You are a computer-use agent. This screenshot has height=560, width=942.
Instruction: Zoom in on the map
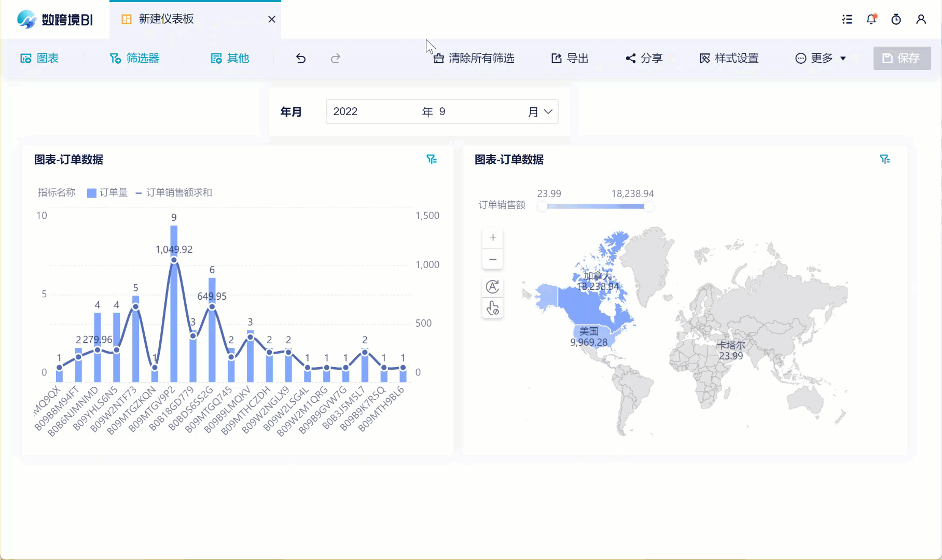tap(493, 237)
